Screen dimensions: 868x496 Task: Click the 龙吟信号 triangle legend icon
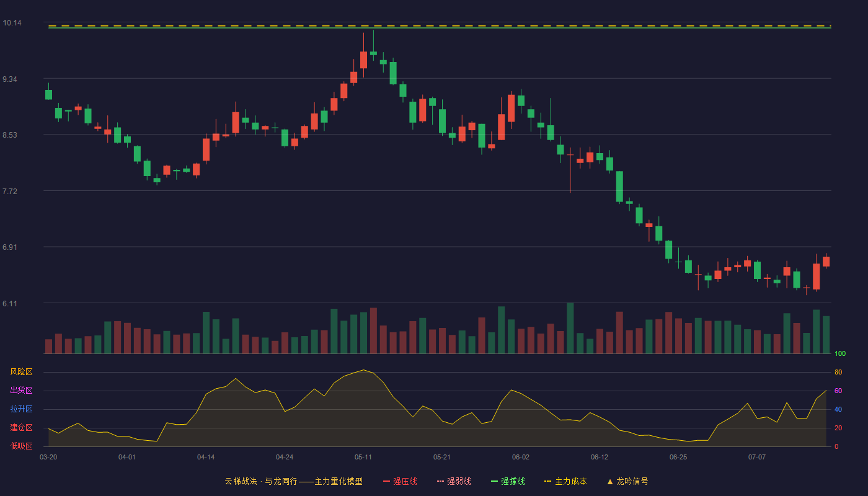tap(610, 481)
